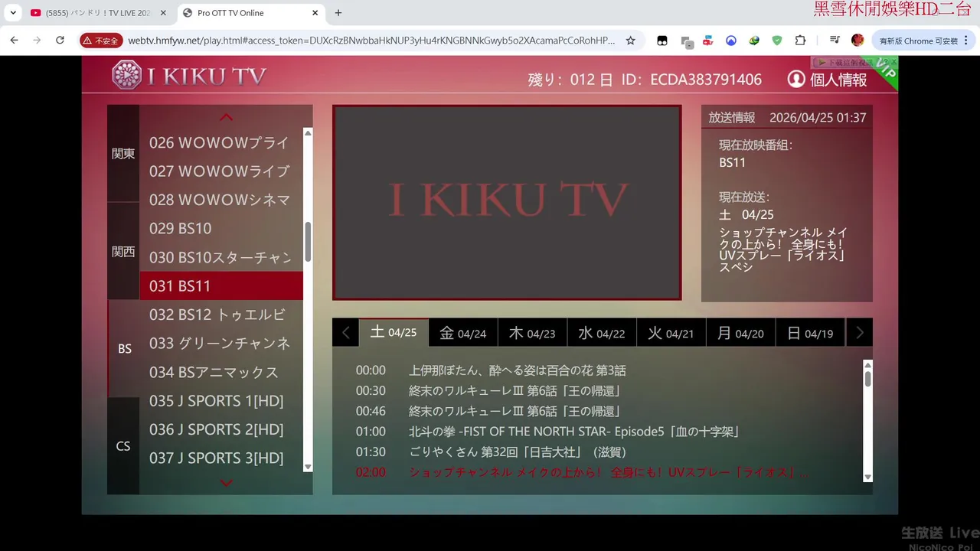Select channel 028 WOWOWシネマ
The width and height of the screenshot is (980, 551).
221,200
